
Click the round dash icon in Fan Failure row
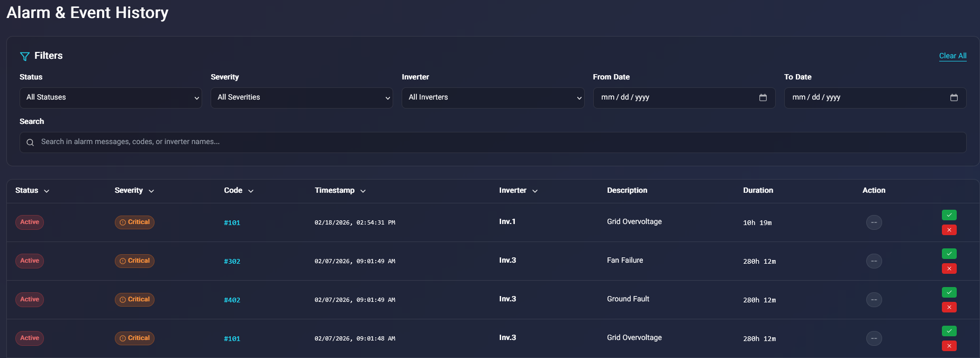click(x=874, y=261)
